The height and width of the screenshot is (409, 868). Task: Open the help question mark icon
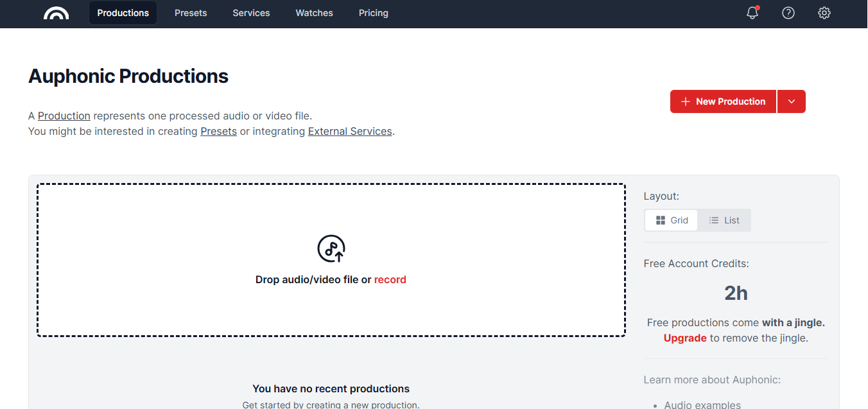788,13
